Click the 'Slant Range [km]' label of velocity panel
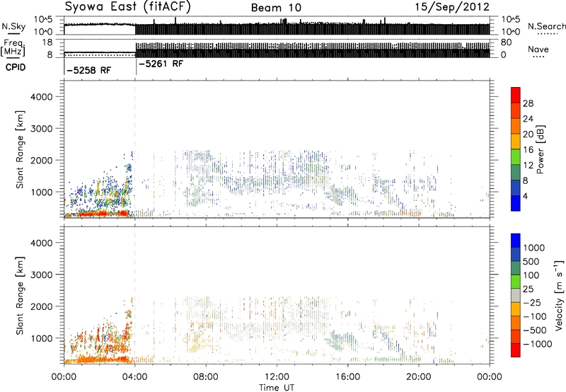This screenshot has width=566, height=392. [20, 295]
